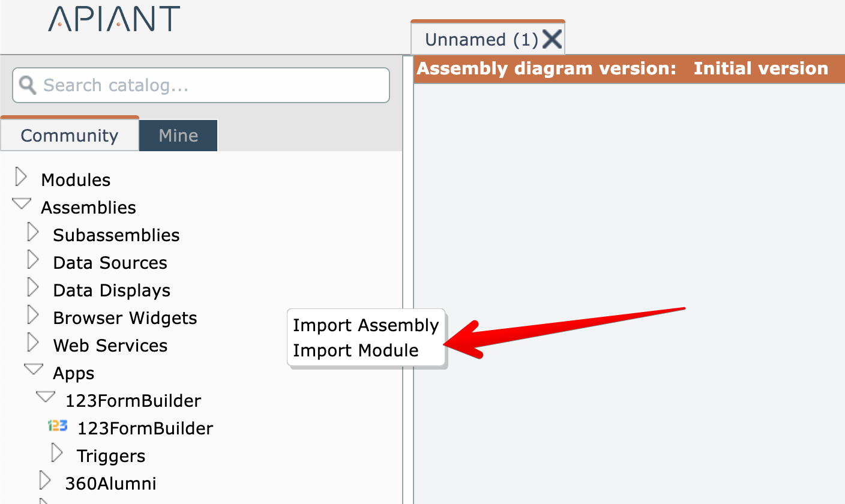Viewport: 845px width, 504px height.
Task: Switch to the Mine tab
Action: pyautogui.click(x=178, y=136)
